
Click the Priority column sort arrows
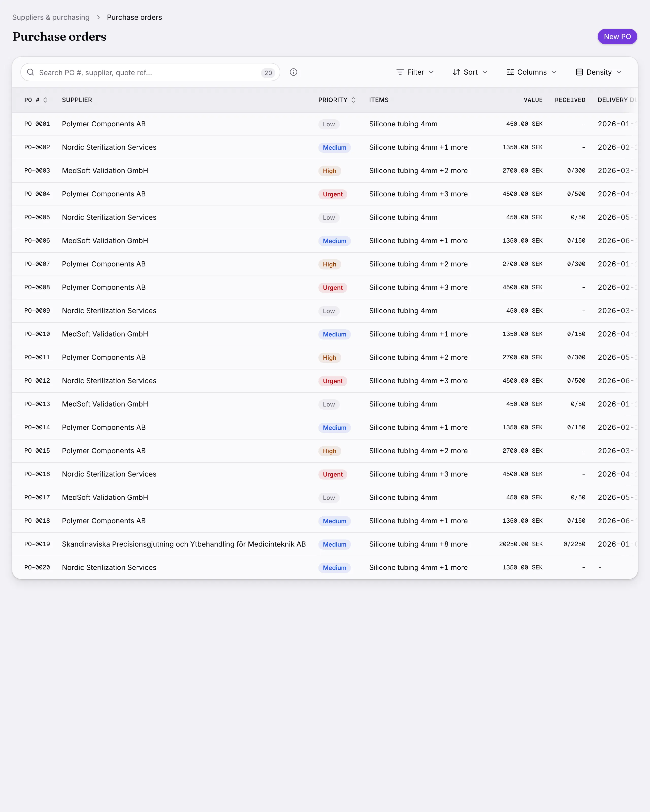click(x=353, y=100)
